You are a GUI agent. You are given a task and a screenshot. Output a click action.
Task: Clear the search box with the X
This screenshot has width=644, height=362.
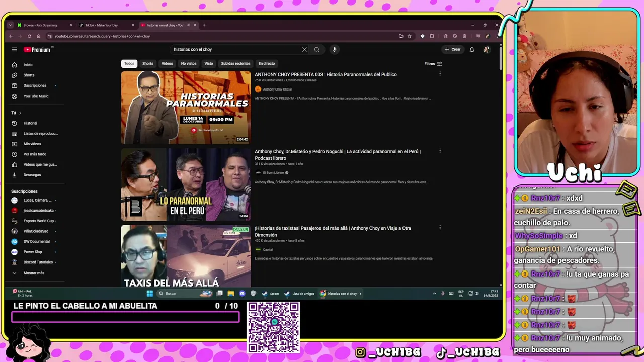point(304,49)
